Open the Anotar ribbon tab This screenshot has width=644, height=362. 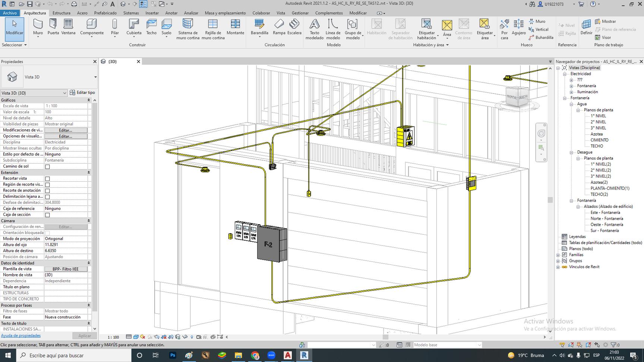171,13
